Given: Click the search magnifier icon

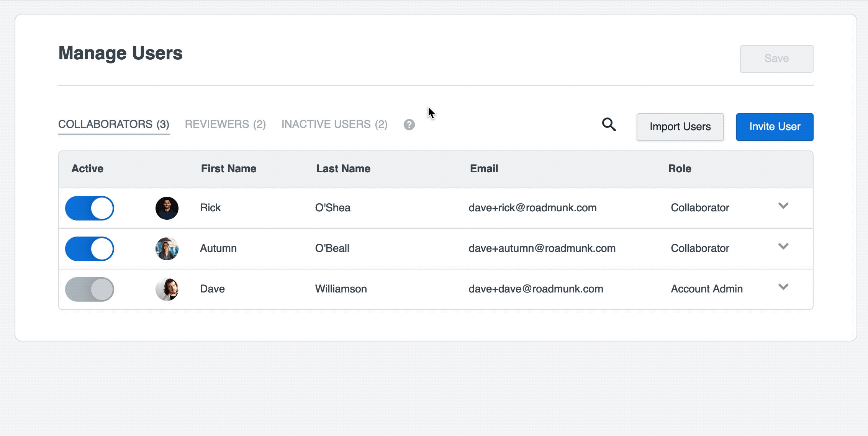Looking at the screenshot, I should [x=609, y=125].
